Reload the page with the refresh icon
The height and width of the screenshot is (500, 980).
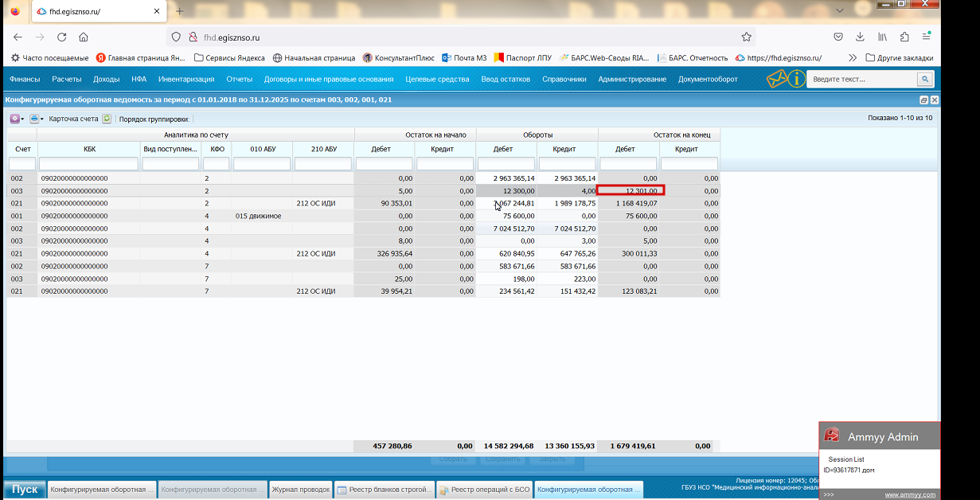point(62,37)
